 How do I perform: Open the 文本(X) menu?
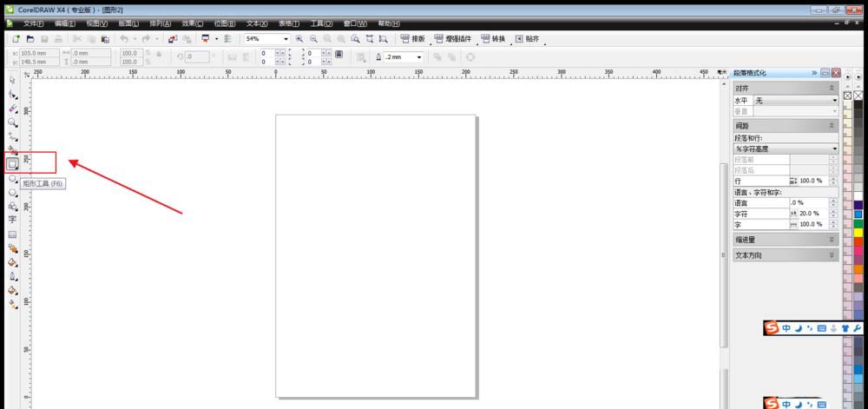tap(257, 23)
